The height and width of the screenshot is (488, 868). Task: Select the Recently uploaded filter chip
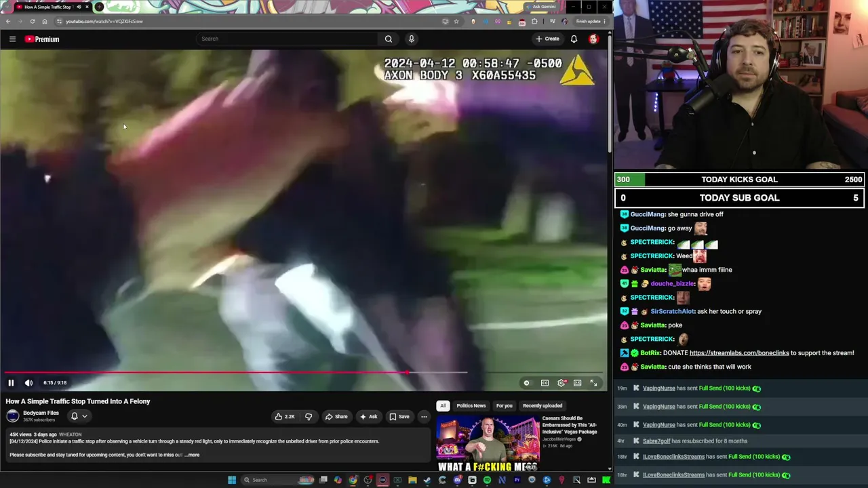[542, 406]
